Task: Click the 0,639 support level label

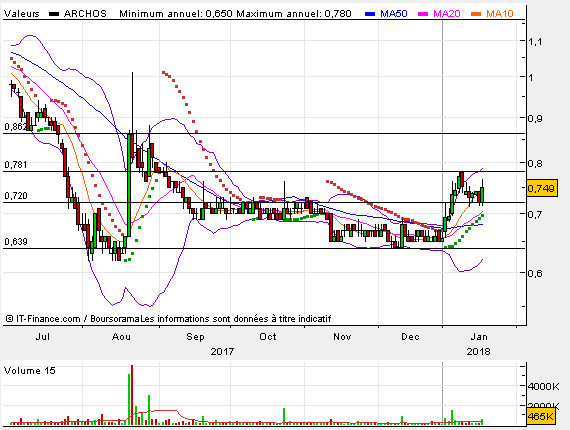Action: 16,242
